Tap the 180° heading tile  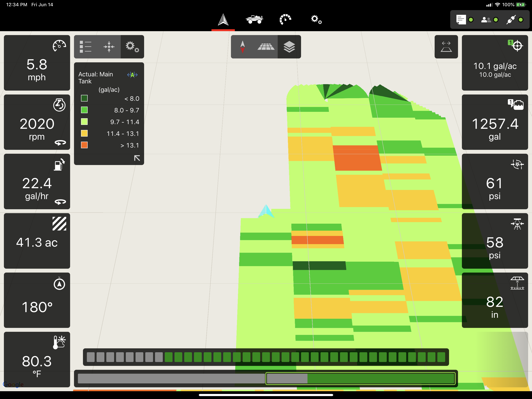(37, 300)
